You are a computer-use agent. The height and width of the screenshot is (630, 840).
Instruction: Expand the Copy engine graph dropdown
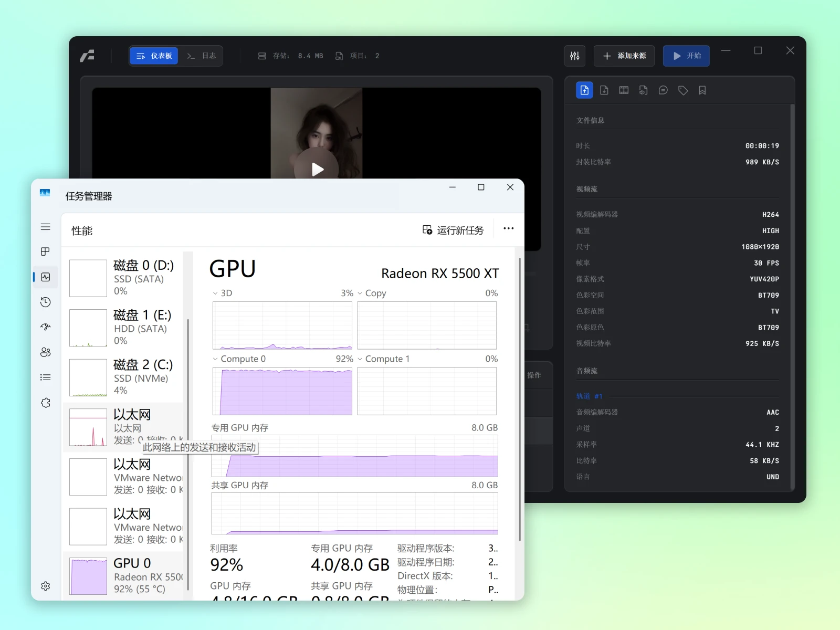pyautogui.click(x=360, y=293)
